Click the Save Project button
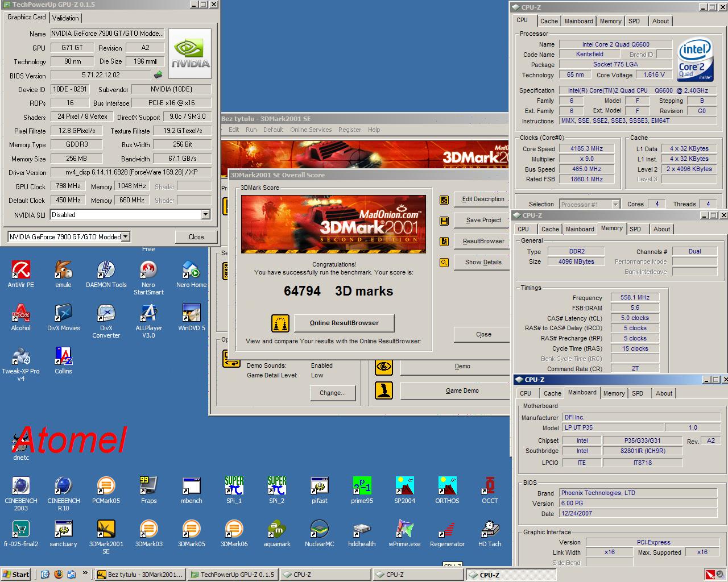 tap(483, 221)
